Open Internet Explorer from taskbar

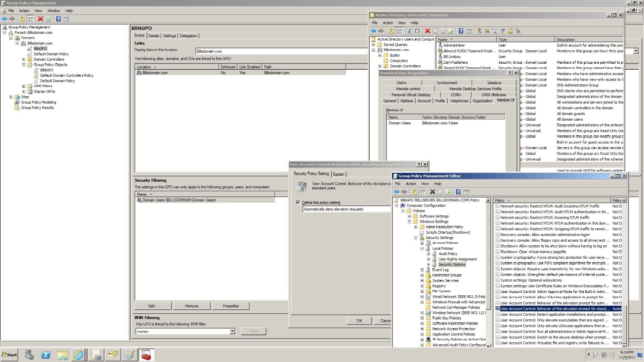pyautogui.click(x=78, y=355)
